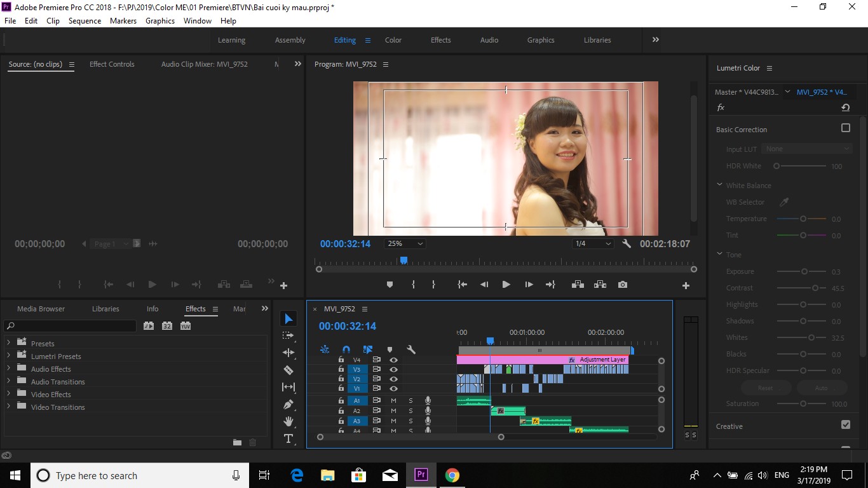Viewport: 868px width, 488px height.
Task: Select the Track Select Forward tool
Action: pyautogui.click(x=288, y=335)
